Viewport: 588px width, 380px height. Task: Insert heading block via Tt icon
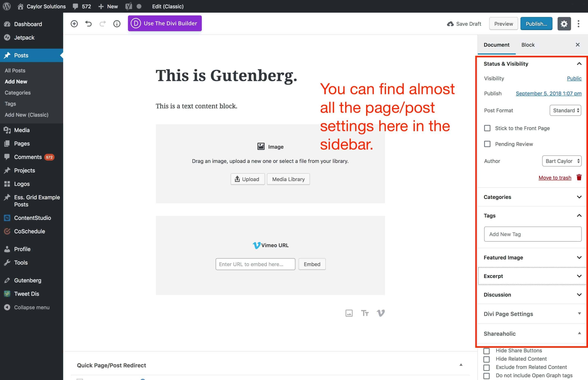(x=365, y=313)
